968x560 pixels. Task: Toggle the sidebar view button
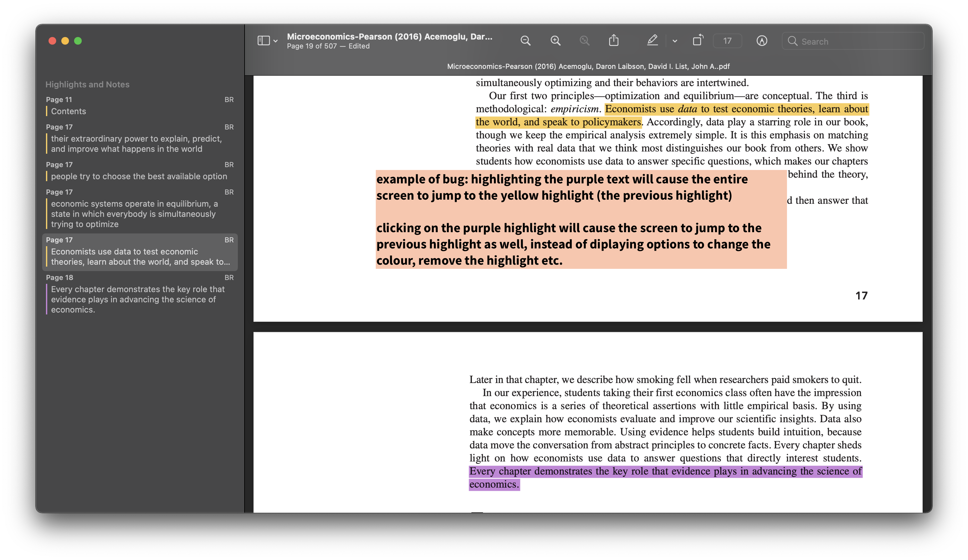pyautogui.click(x=263, y=41)
